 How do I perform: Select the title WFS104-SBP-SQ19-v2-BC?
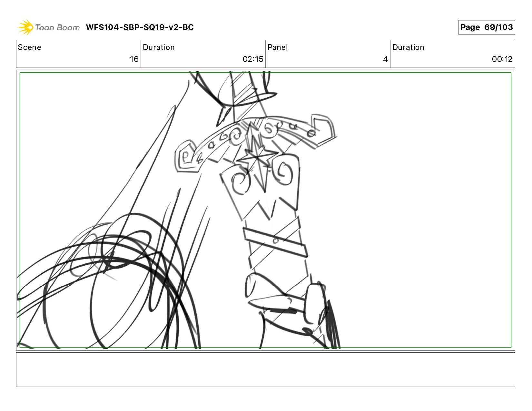[x=140, y=27]
